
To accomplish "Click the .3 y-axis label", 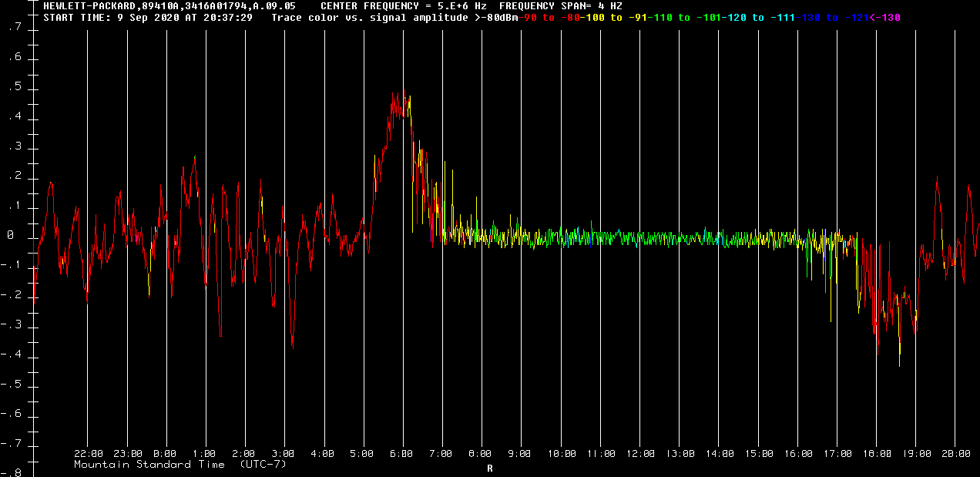I will (15, 146).
